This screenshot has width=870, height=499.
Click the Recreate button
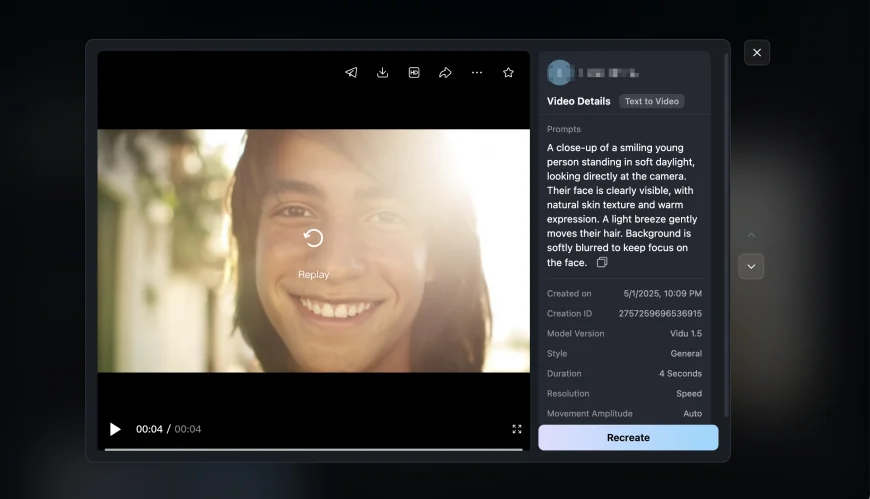click(x=628, y=438)
